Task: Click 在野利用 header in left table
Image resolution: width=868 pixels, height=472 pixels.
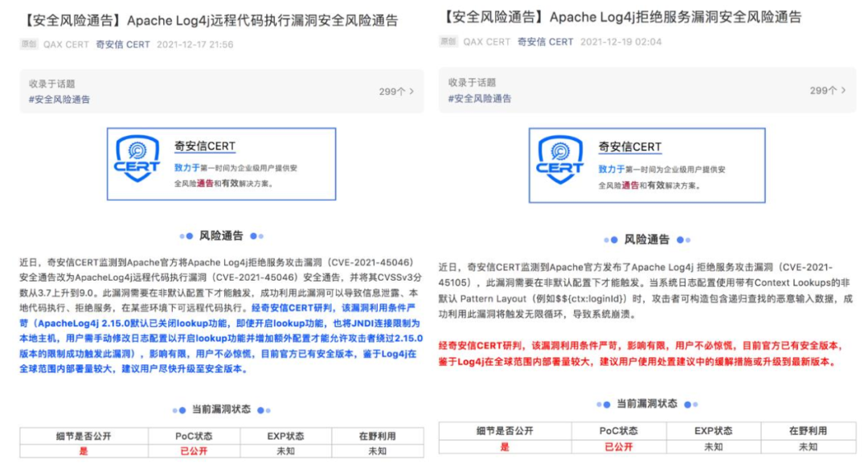Action: (378, 436)
